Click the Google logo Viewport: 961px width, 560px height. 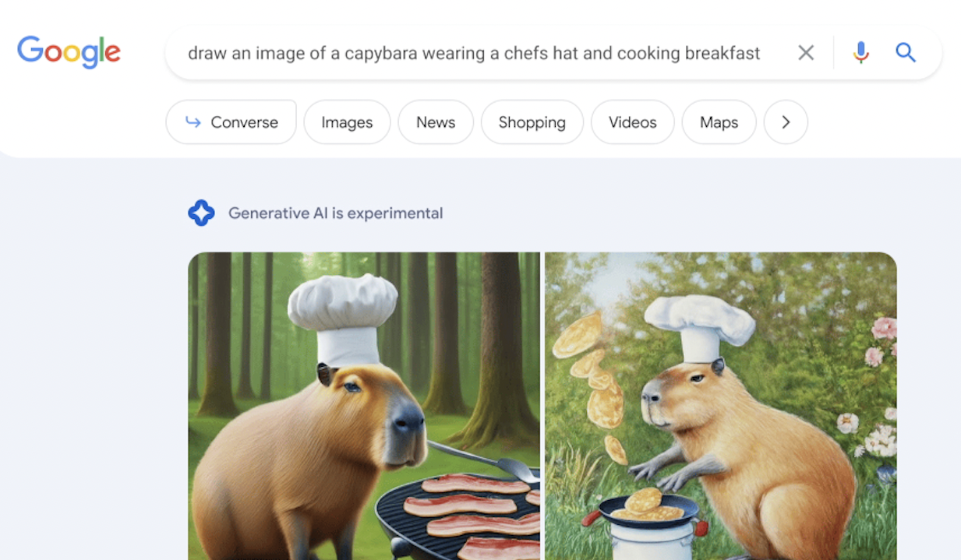[x=69, y=52]
